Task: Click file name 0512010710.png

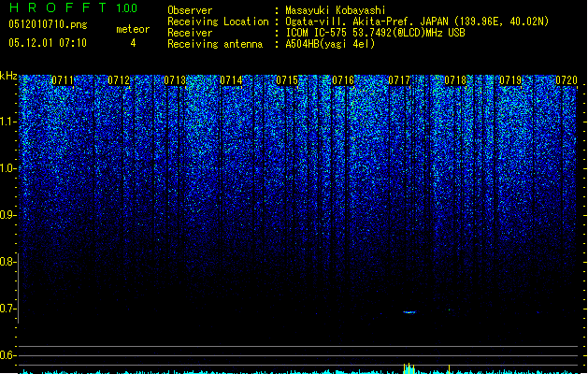Action: tap(48, 25)
